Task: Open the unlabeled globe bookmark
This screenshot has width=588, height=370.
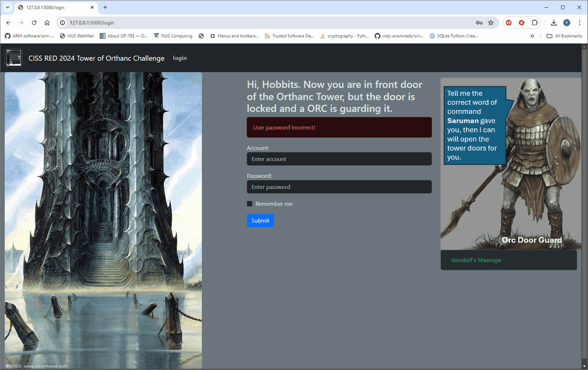Action: click(x=201, y=36)
